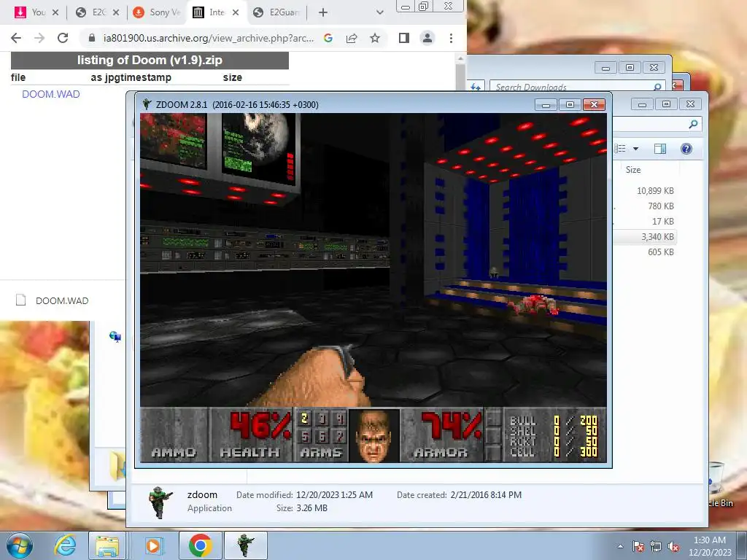Switch to ZDOOM taskbar icon

[245, 545]
